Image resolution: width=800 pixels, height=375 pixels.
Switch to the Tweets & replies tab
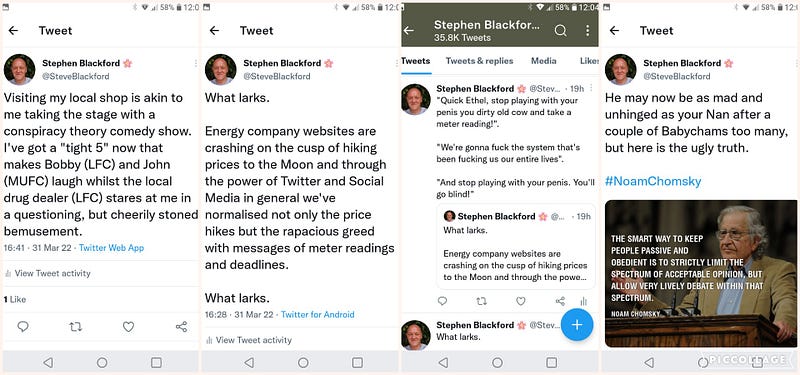coord(479,61)
